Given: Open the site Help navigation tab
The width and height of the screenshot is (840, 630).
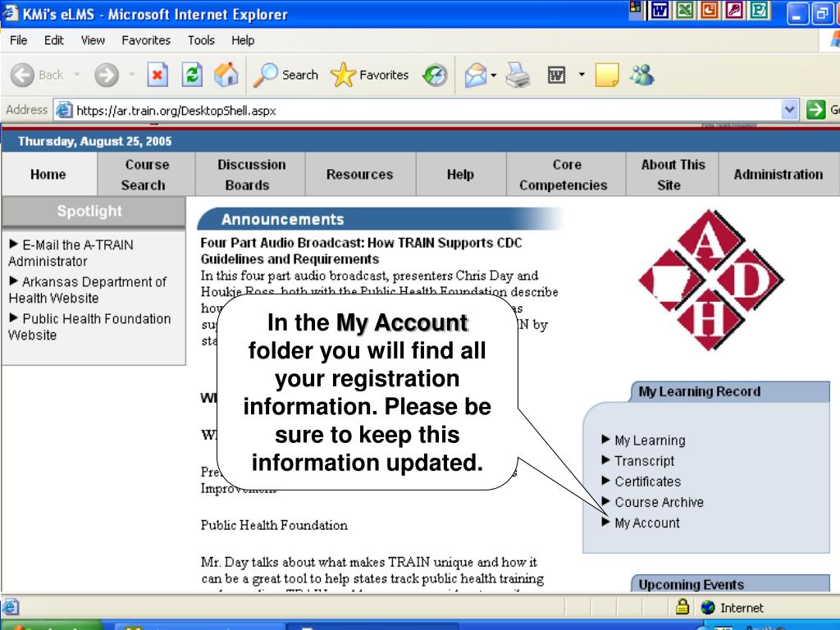Looking at the screenshot, I should pyautogui.click(x=461, y=174).
